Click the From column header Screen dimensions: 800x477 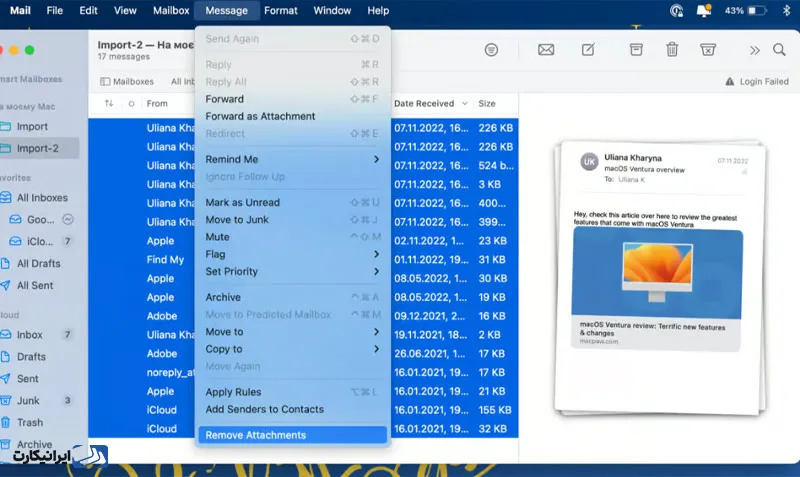click(x=157, y=104)
